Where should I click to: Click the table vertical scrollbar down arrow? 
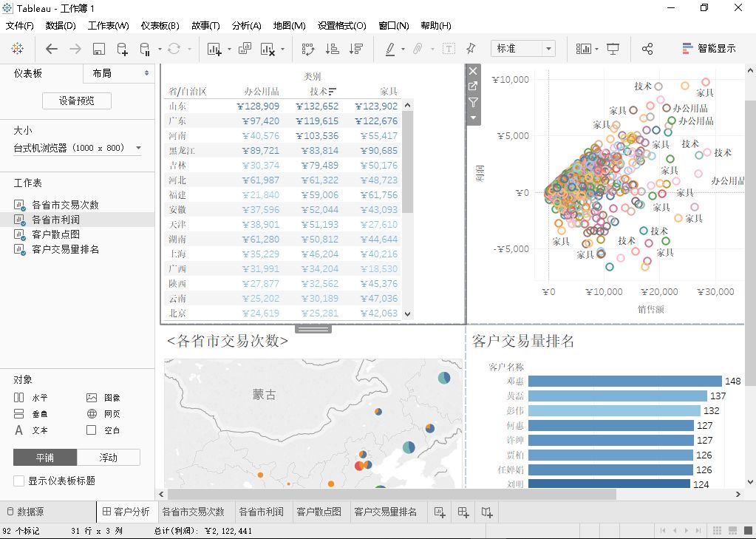click(407, 313)
